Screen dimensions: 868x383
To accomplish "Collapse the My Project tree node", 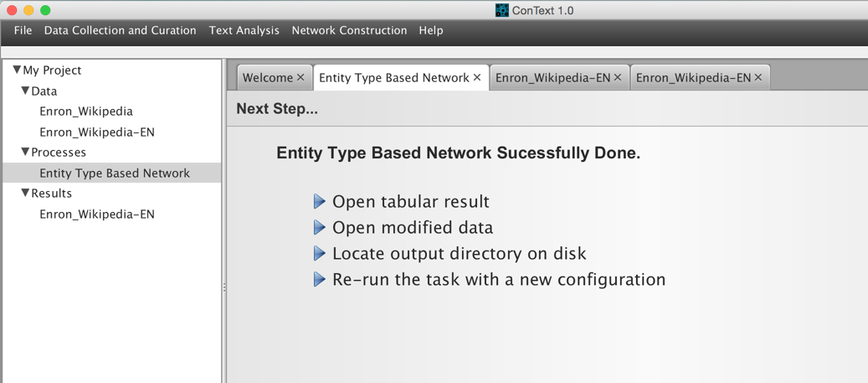I will pos(17,70).
